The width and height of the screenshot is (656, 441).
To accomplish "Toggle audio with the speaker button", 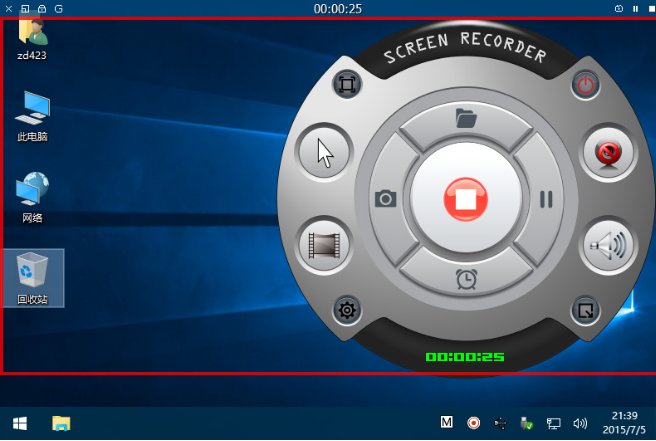I will (x=608, y=246).
